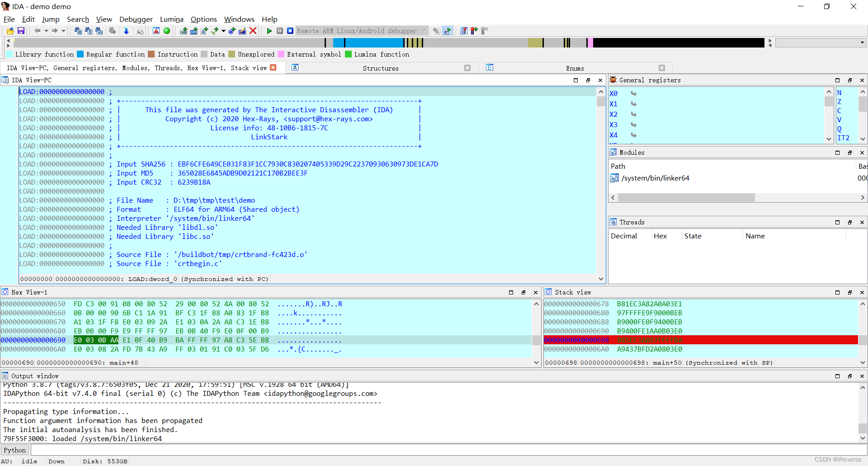Jump forward with the right arrow icon
This screenshot has width=868, height=466.
pyautogui.click(x=55, y=31)
